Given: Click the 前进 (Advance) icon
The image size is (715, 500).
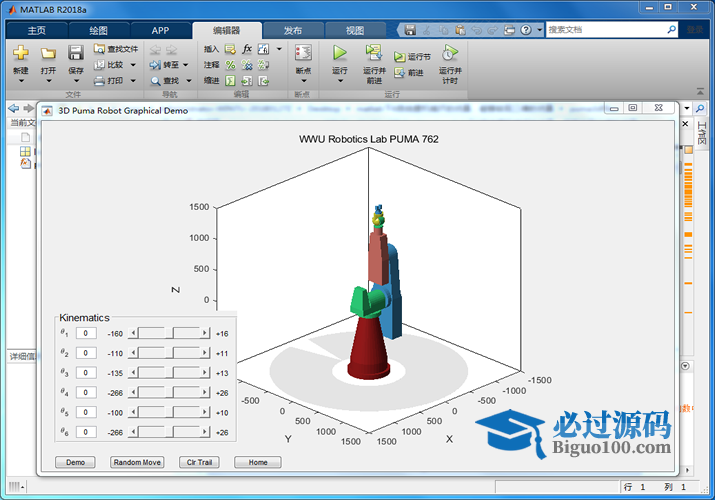Looking at the screenshot, I should (x=399, y=73).
